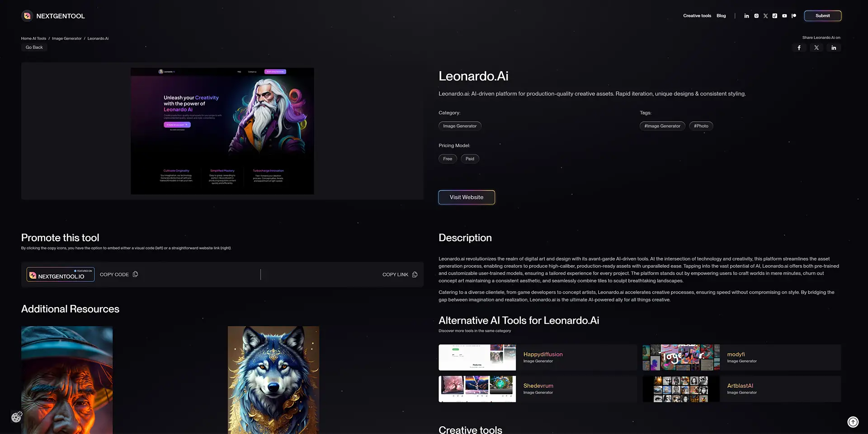The width and height of the screenshot is (868, 434).
Task: Navigate via the Home AI Tools breadcrumb
Action: 33,38
